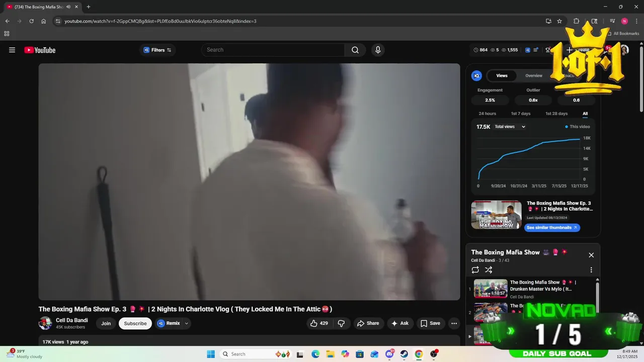The height and width of the screenshot is (362, 644).
Task: Click the vidIQ Remix button
Action: point(169,323)
